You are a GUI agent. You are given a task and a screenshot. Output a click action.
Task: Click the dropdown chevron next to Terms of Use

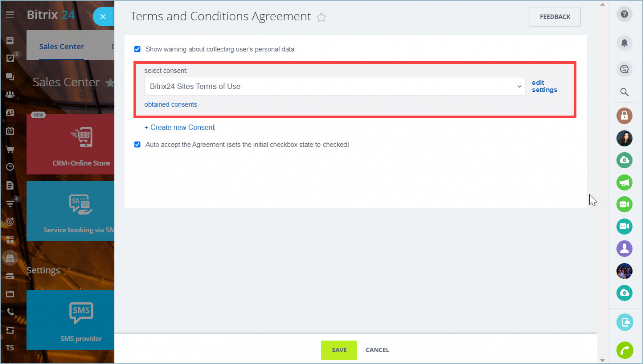click(520, 86)
